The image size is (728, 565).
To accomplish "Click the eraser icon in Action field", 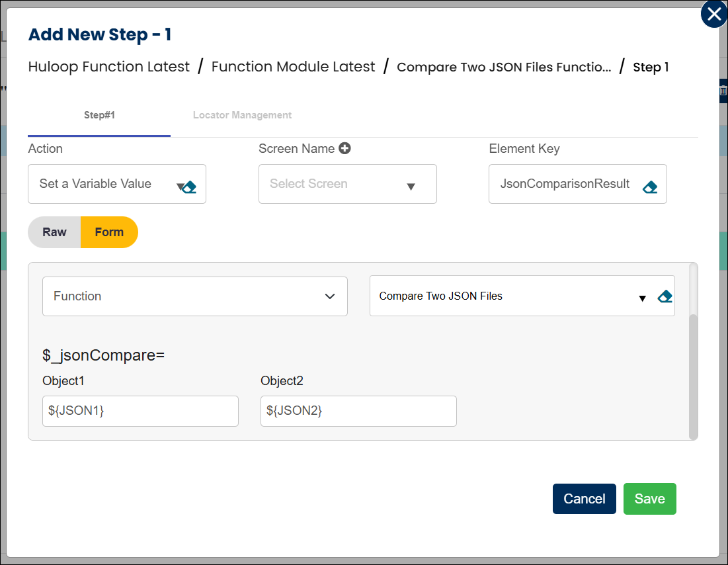I will pyautogui.click(x=190, y=187).
